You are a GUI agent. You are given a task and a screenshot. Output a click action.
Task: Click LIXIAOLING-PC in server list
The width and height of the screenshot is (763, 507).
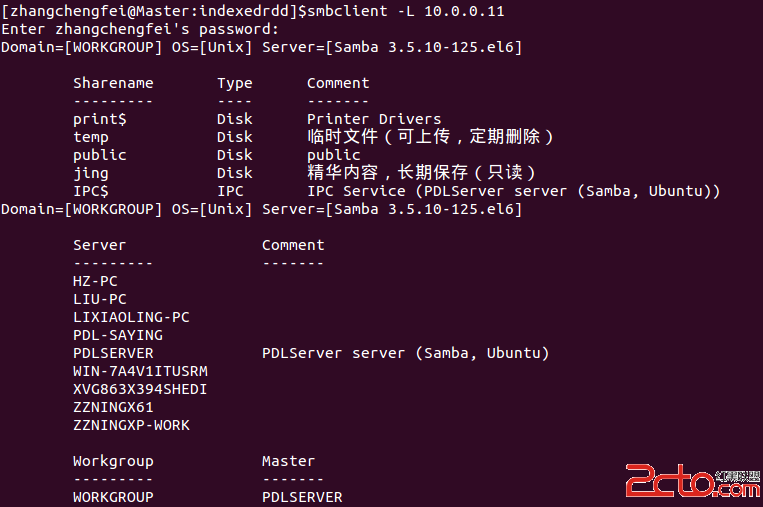131,317
